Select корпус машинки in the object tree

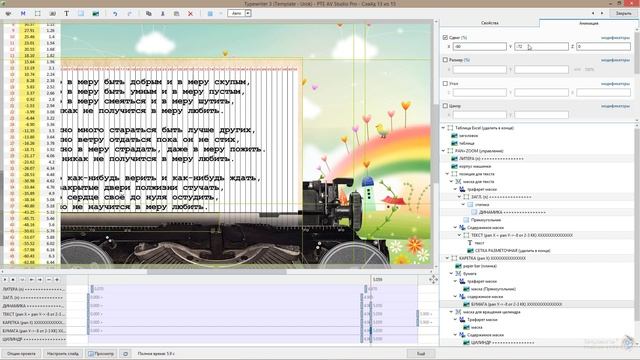475,166
